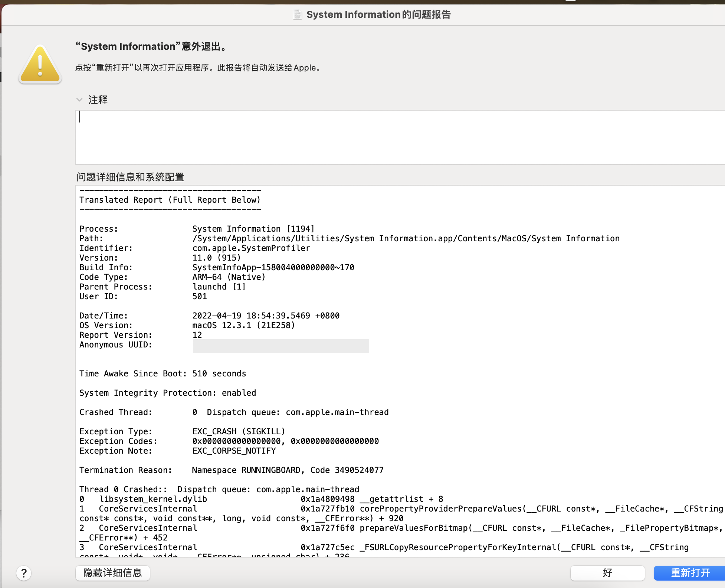This screenshot has width=725, height=588.
Task: Click the document icon in title bar
Action: click(x=297, y=14)
